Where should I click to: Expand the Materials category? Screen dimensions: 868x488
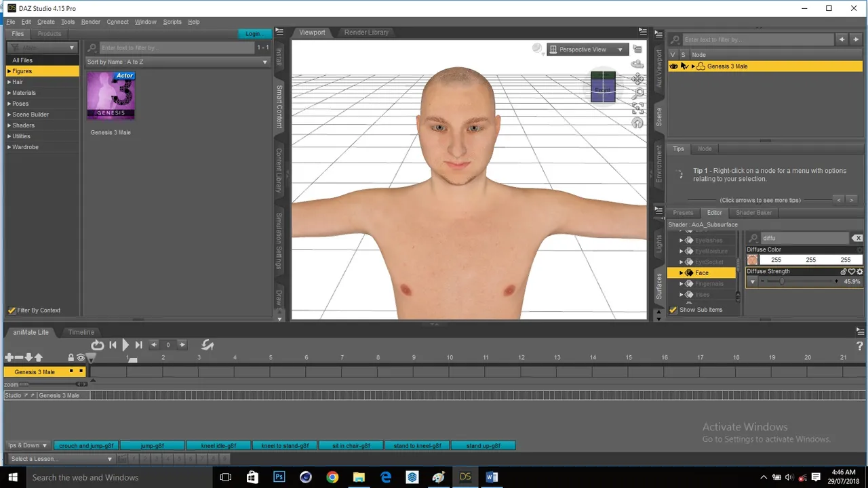coord(9,93)
